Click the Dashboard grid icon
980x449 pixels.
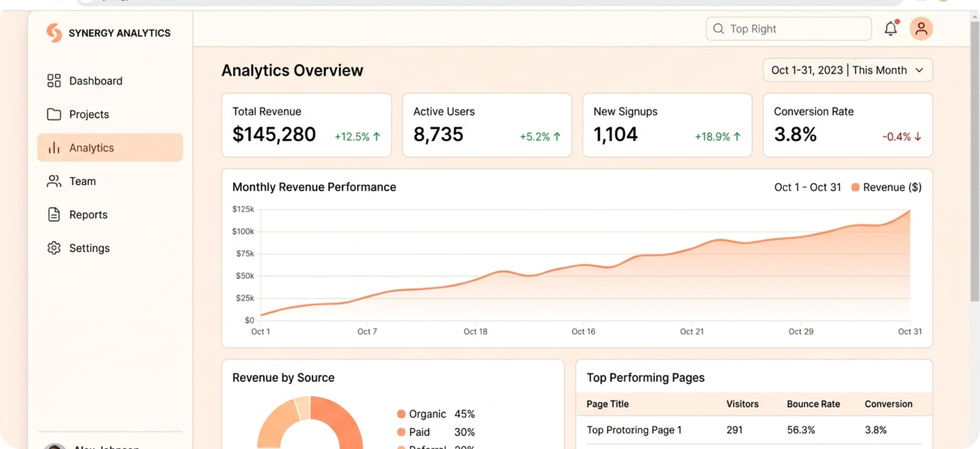coord(54,81)
